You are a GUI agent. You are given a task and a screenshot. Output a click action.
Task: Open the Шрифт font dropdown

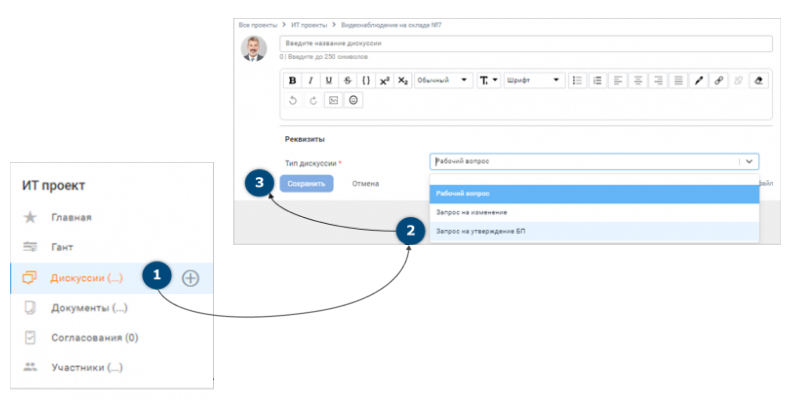[533, 80]
